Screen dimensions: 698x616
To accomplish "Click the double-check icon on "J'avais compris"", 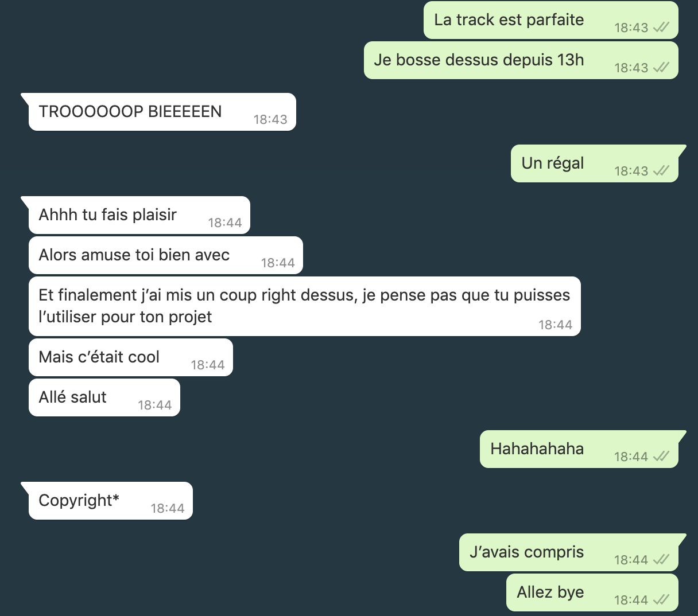I will pos(661,560).
